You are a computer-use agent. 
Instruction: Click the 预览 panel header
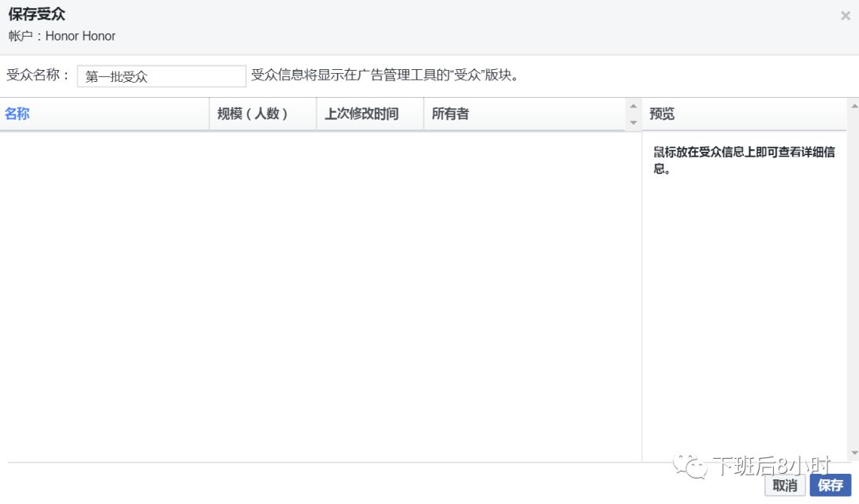coord(744,114)
